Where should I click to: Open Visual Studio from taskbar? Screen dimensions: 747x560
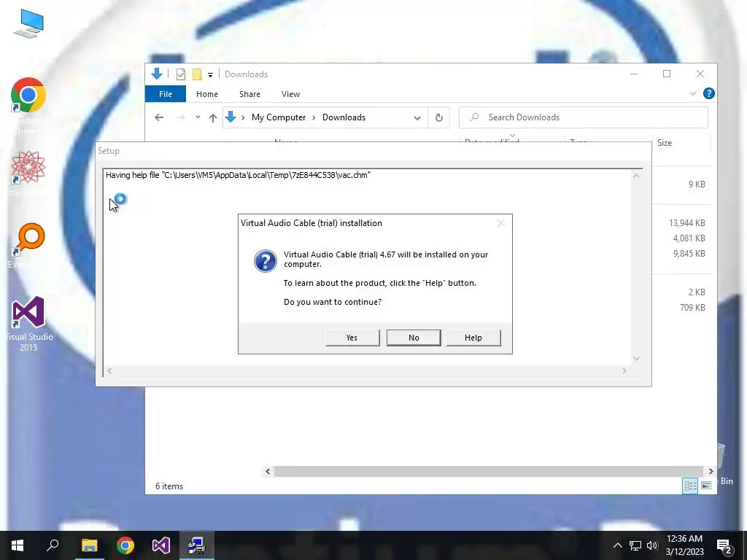[x=161, y=545]
